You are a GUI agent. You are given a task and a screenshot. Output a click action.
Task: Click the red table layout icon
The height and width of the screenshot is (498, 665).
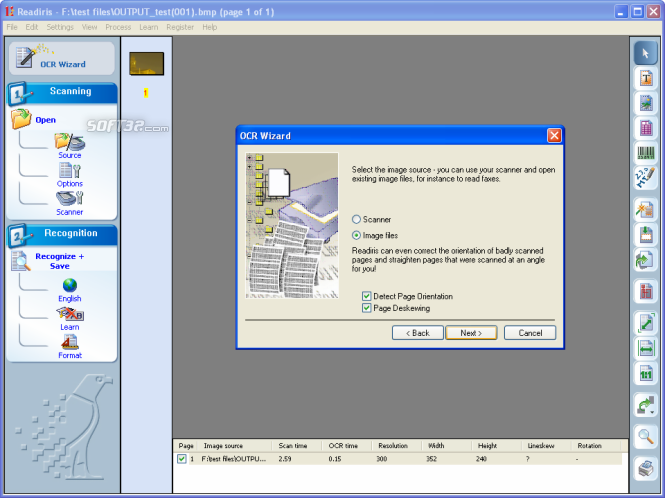[645, 291]
